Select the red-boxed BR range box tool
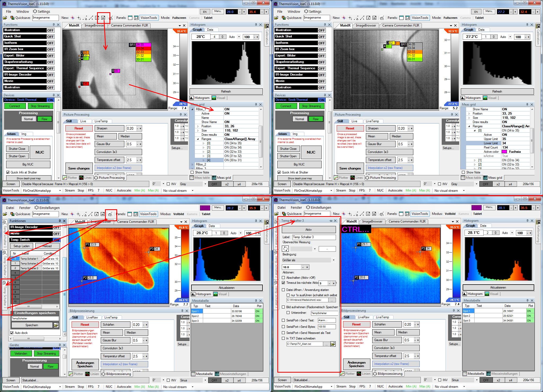The width and height of the screenshot is (543, 392). click(103, 18)
